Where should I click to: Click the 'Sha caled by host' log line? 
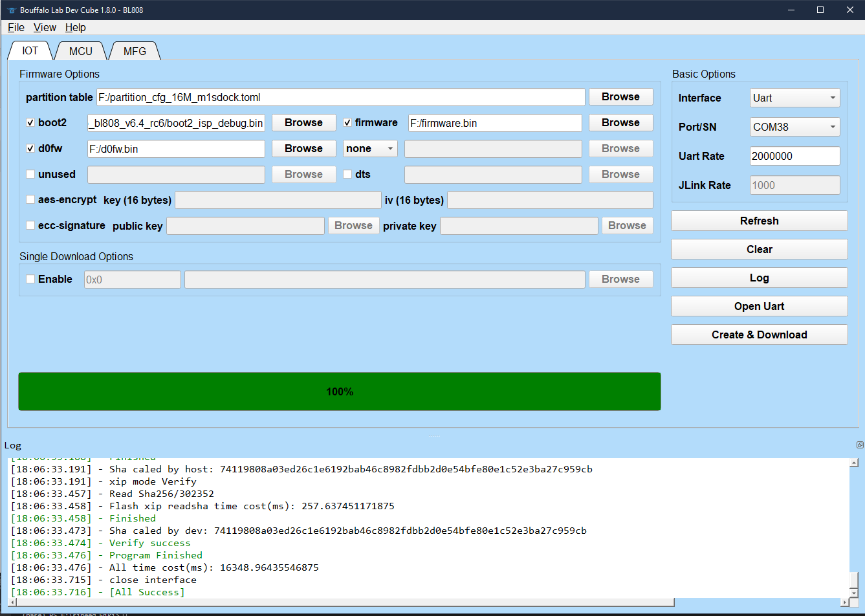(301, 469)
